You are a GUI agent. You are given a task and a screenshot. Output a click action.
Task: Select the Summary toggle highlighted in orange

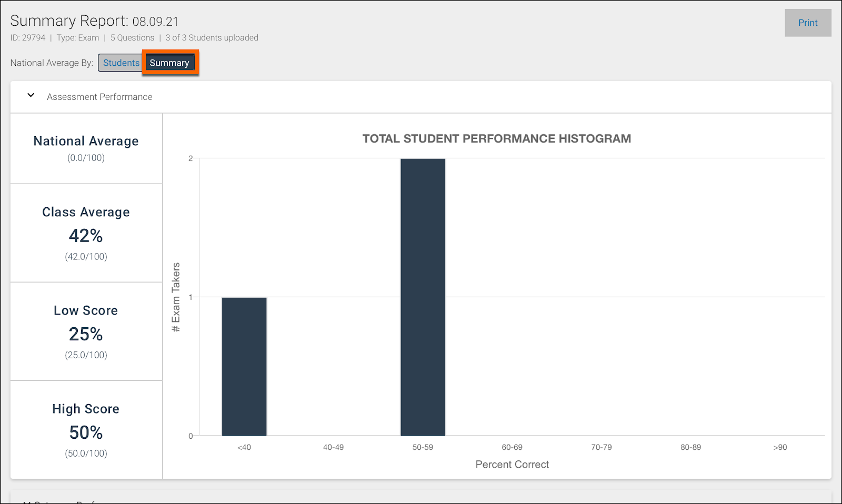169,62
